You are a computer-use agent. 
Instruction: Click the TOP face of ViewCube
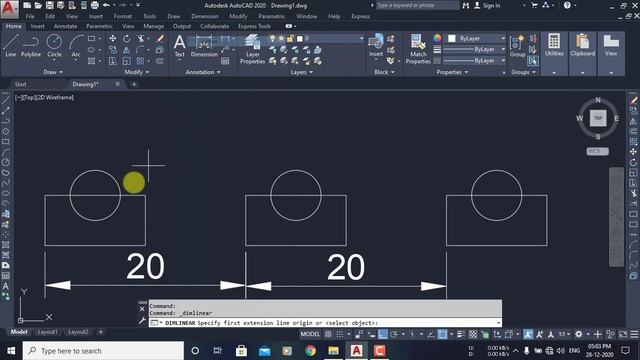pos(598,118)
